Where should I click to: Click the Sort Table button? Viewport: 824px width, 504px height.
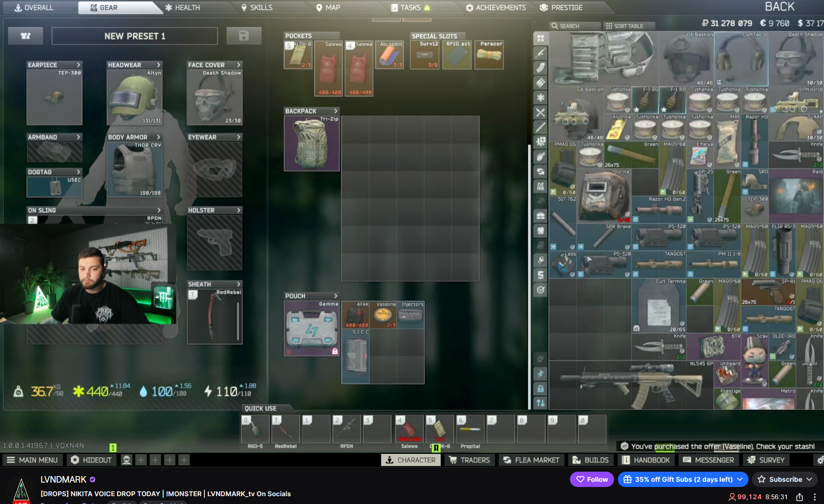coord(629,26)
